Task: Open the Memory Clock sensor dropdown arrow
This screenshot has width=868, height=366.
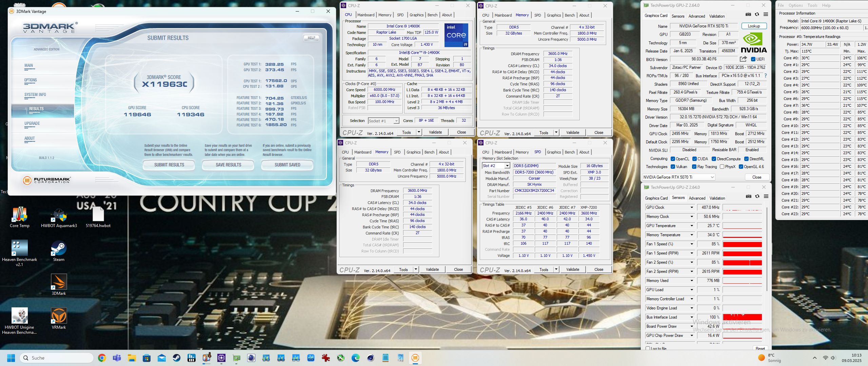Action: [x=692, y=217]
